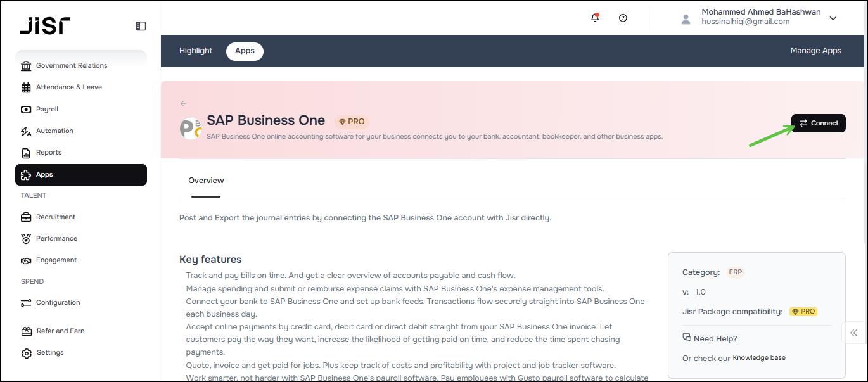Image resolution: width=868 pixels, height=382 pixels.
Task: Go to Reports in sidebar
Action: click(x=49, y=152)
